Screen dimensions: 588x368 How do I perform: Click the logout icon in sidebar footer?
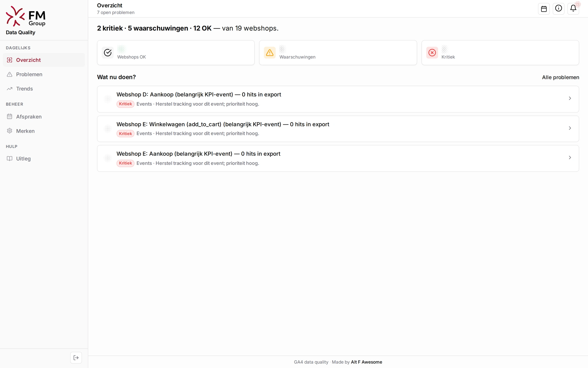[76, 357]
